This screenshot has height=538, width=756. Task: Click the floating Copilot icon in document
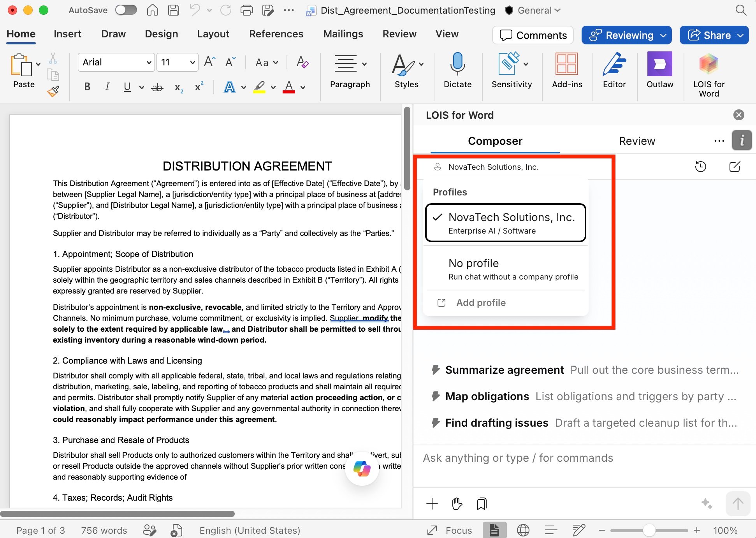click(362, 468)
